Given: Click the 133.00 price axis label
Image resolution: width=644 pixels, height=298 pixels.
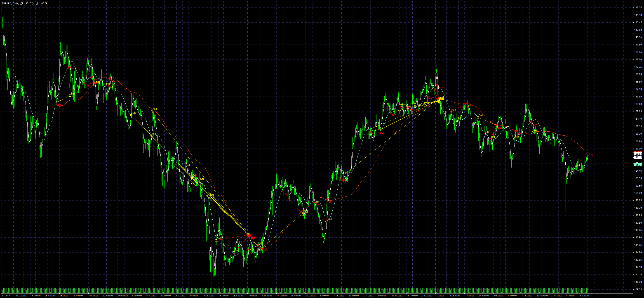Looking at the screenshot, I should [638, 104].
